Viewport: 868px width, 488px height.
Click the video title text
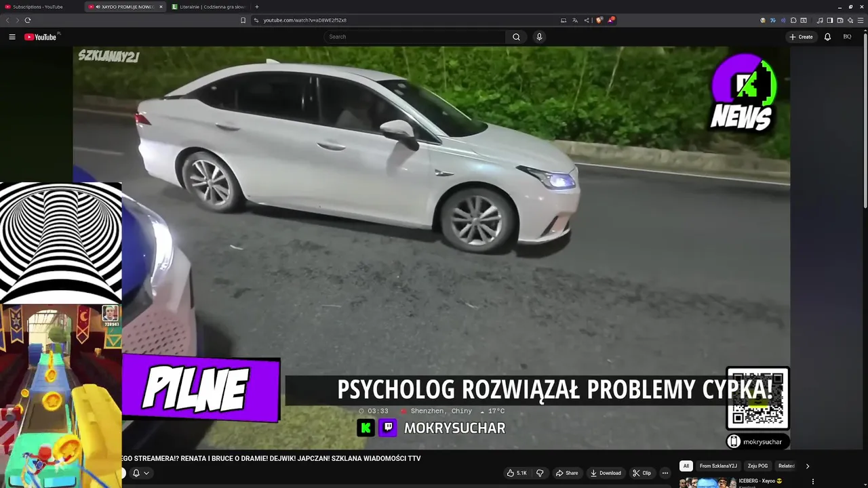pos(271,459)
